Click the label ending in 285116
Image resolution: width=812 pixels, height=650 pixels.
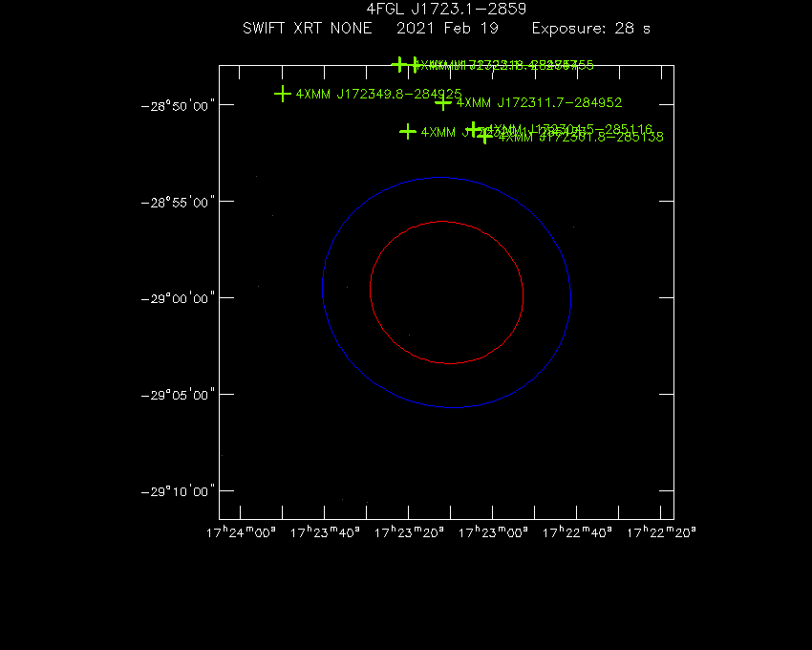click(x=570, y=128)
